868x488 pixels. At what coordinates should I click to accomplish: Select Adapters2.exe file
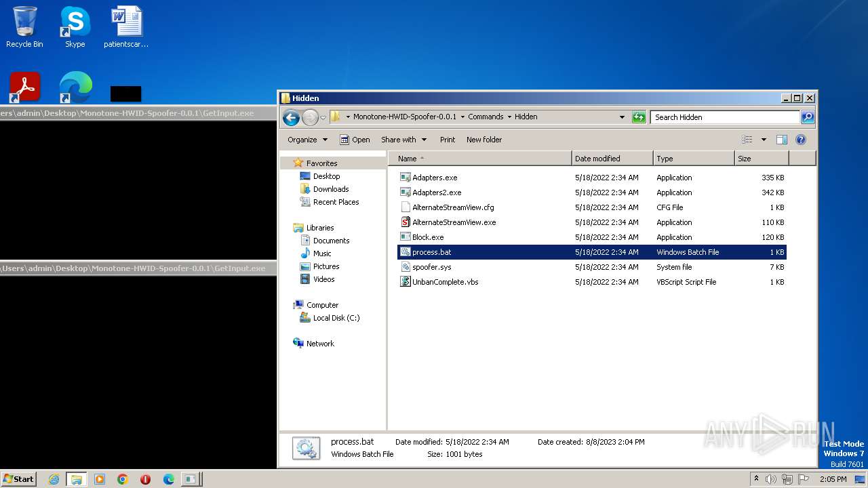click(591, 192)
